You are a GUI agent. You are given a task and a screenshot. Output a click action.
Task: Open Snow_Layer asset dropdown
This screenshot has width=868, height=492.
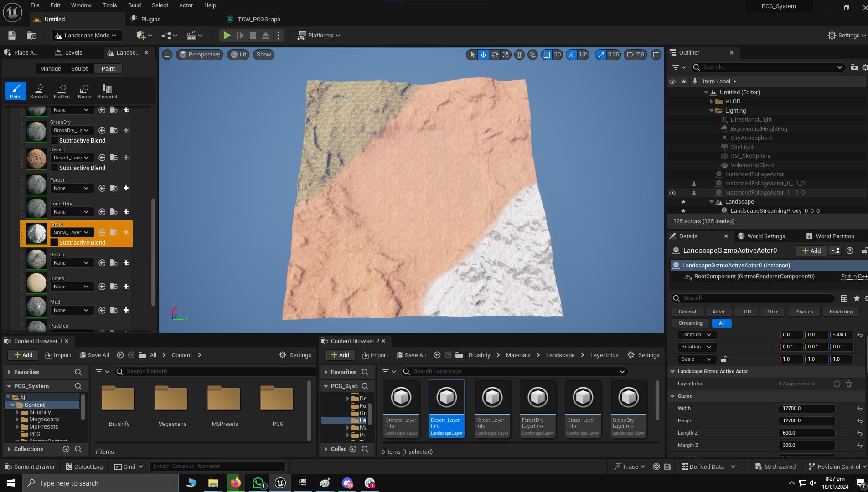click(71, 232)
